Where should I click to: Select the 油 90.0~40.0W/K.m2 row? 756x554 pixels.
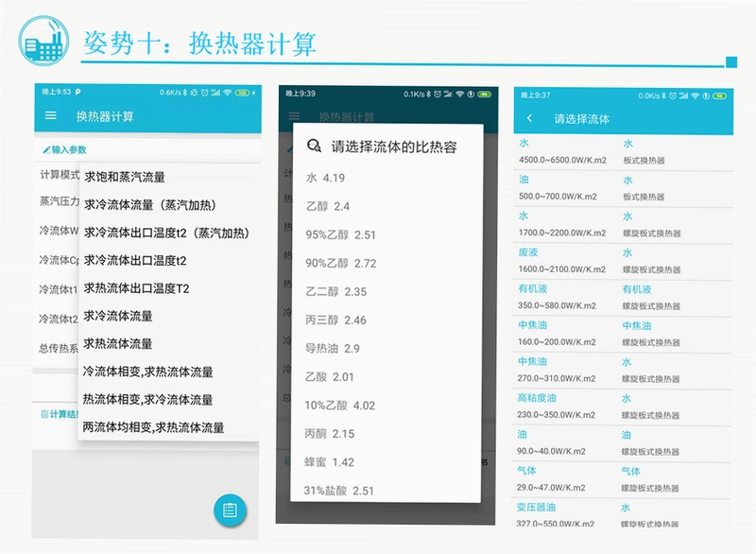coord(624,443)
